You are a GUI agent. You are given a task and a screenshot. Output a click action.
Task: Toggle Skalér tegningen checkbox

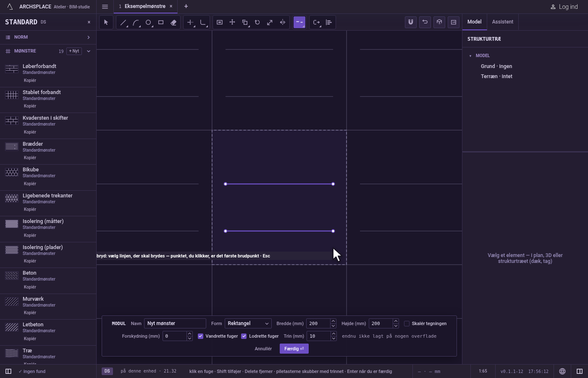point(407,323)
